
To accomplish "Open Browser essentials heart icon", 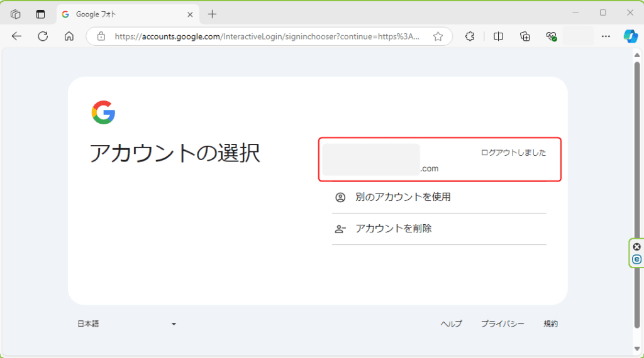I will pos(551,36).
